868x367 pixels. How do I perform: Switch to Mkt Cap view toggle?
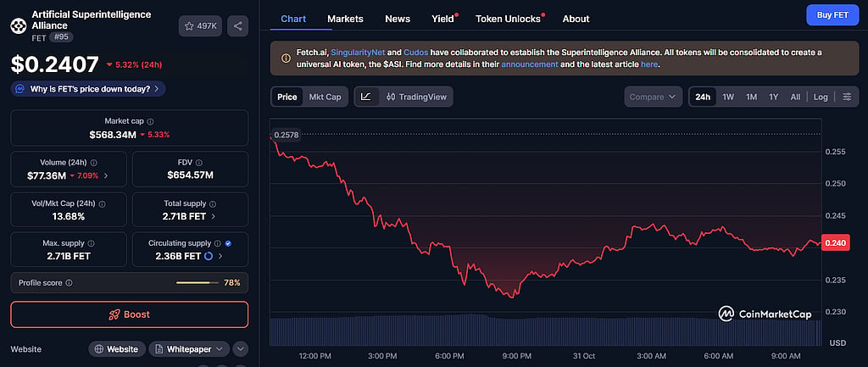325,97
